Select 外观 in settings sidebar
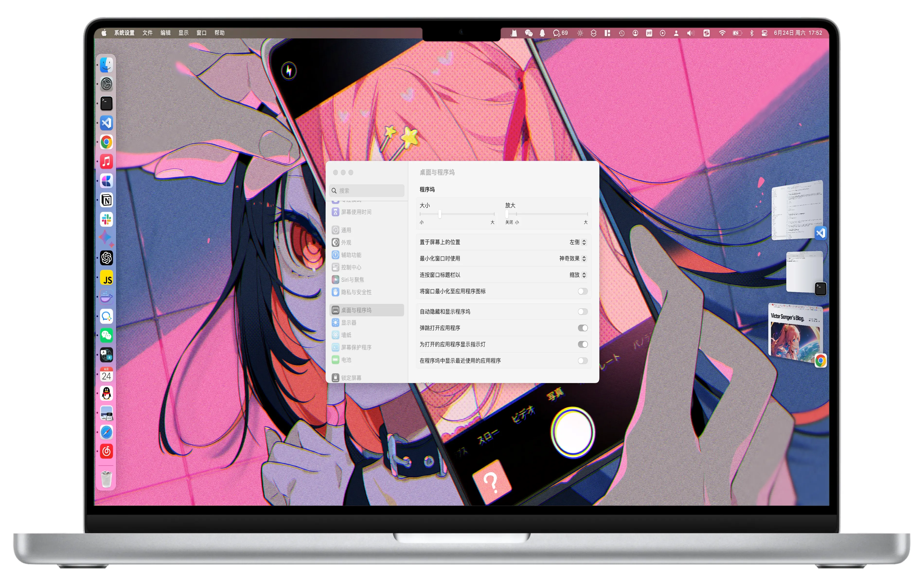The width and height of the screenshot is (924, 584). [x=367, y=243]
